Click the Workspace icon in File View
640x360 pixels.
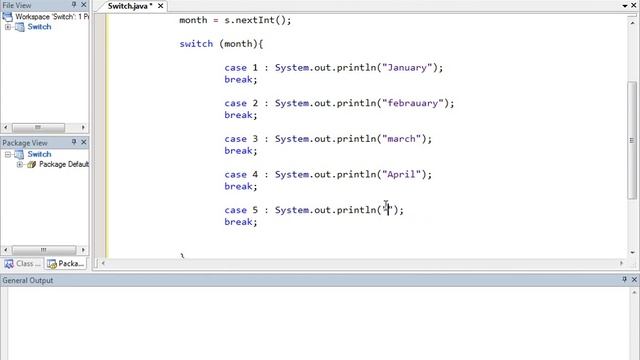coord(7,17)
